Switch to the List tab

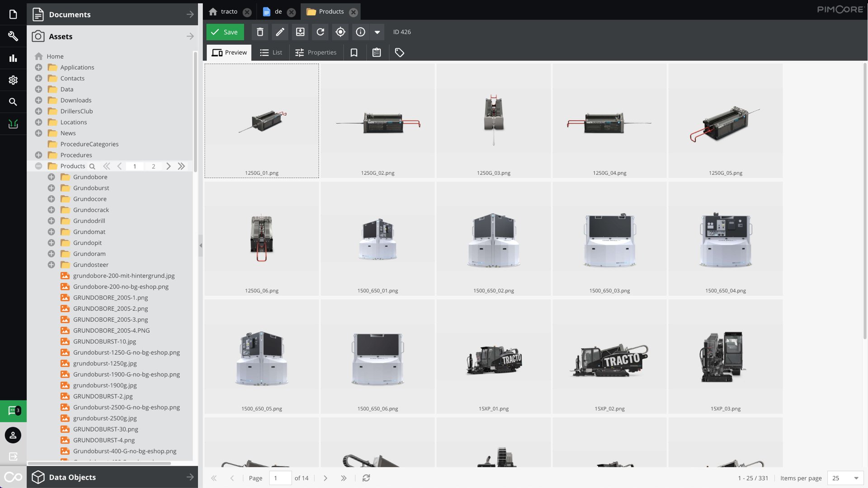271,52
